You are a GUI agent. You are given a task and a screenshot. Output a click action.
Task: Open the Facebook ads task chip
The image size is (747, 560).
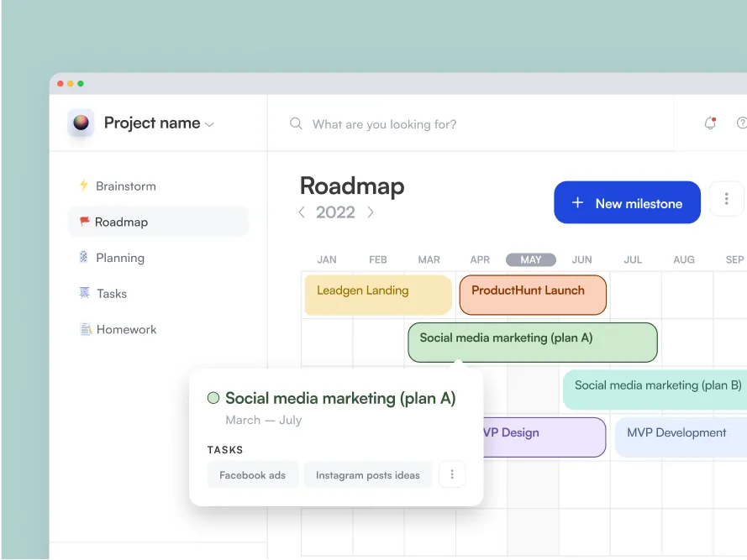pos(253,474)
